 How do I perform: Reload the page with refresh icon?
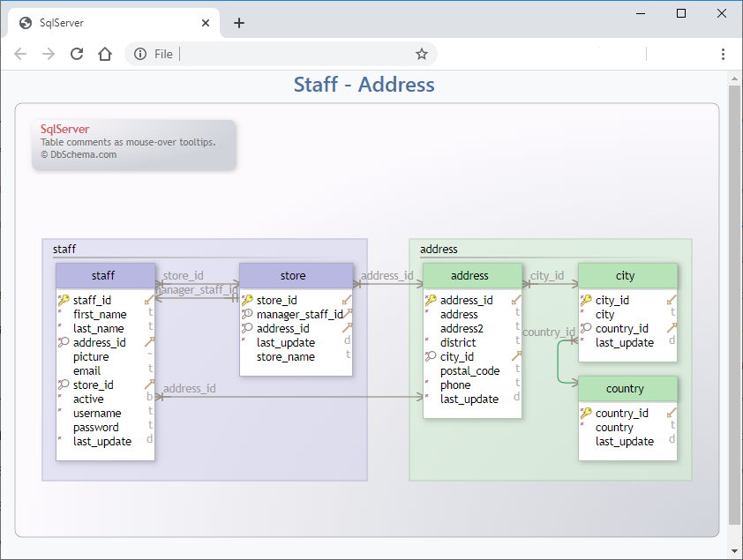click(77, 54)
